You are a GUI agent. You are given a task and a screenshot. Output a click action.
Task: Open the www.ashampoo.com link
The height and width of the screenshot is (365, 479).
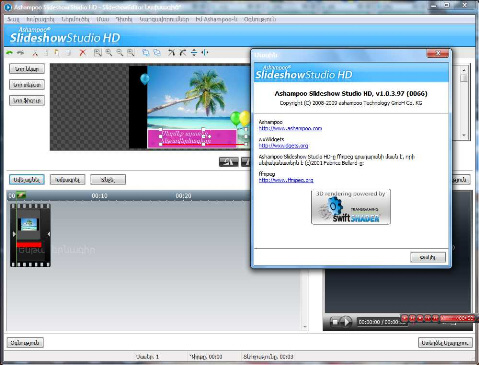(x=290, y=128)
